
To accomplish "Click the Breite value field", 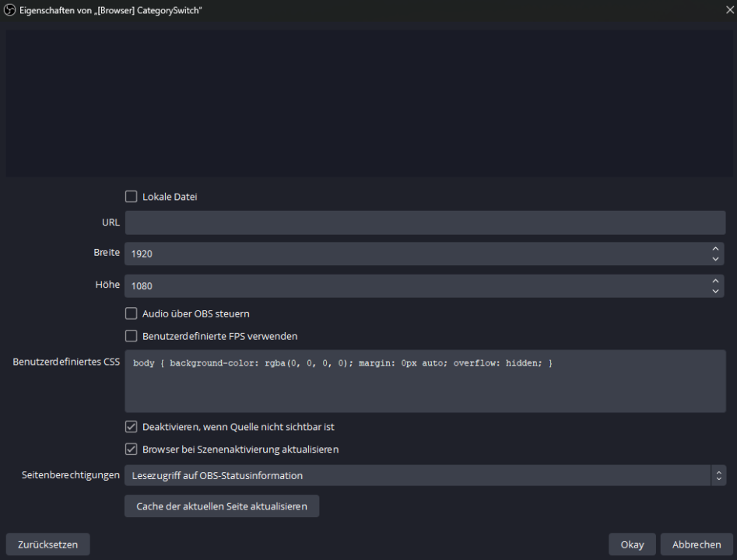I will pyautogui.click(x=416, y=254).
